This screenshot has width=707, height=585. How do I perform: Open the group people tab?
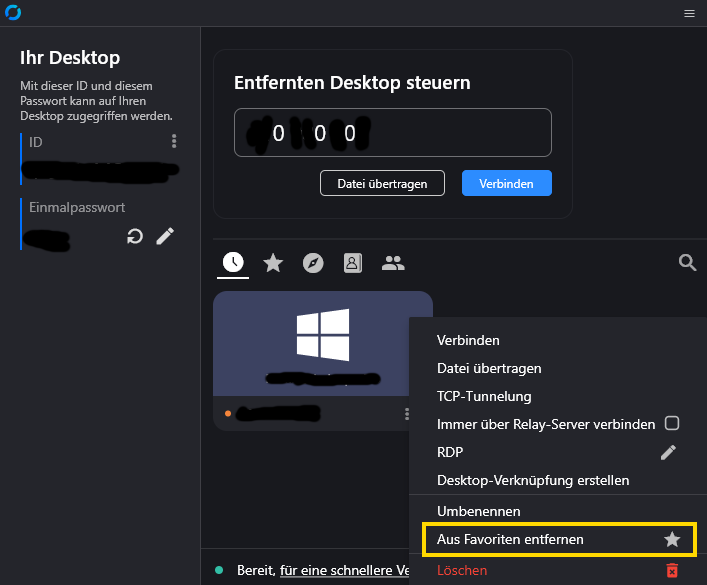(x=393, y=263)
